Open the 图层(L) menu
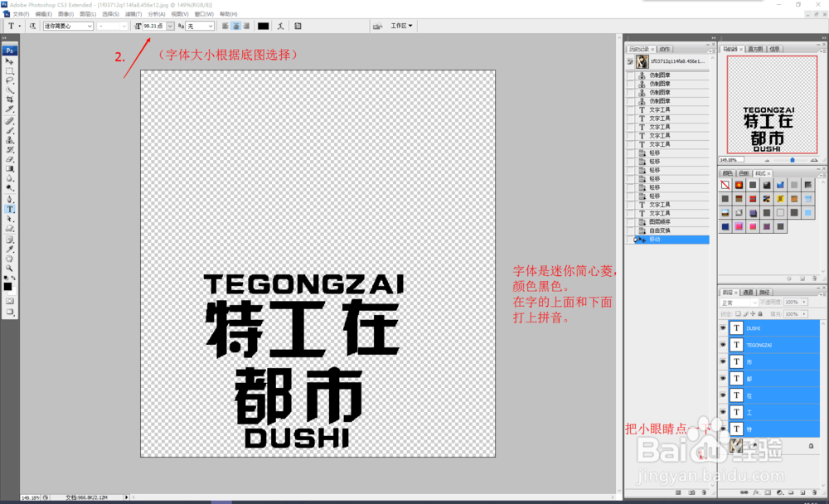829x504 pixels. (87, 14)
